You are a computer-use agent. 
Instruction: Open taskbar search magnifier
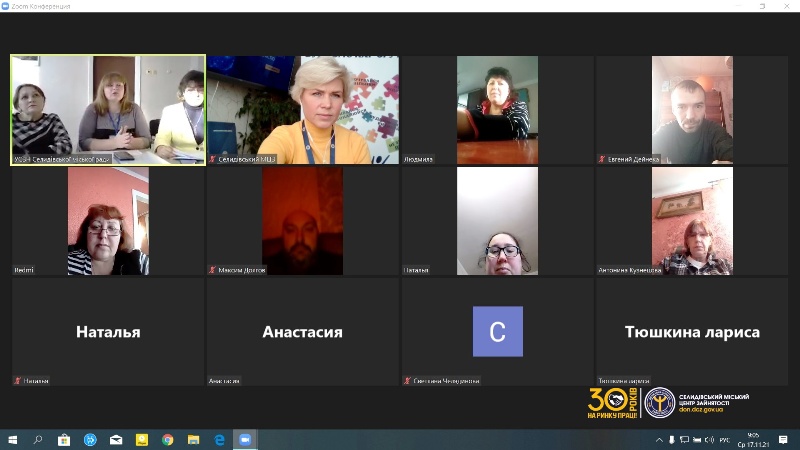click(38, 440)
